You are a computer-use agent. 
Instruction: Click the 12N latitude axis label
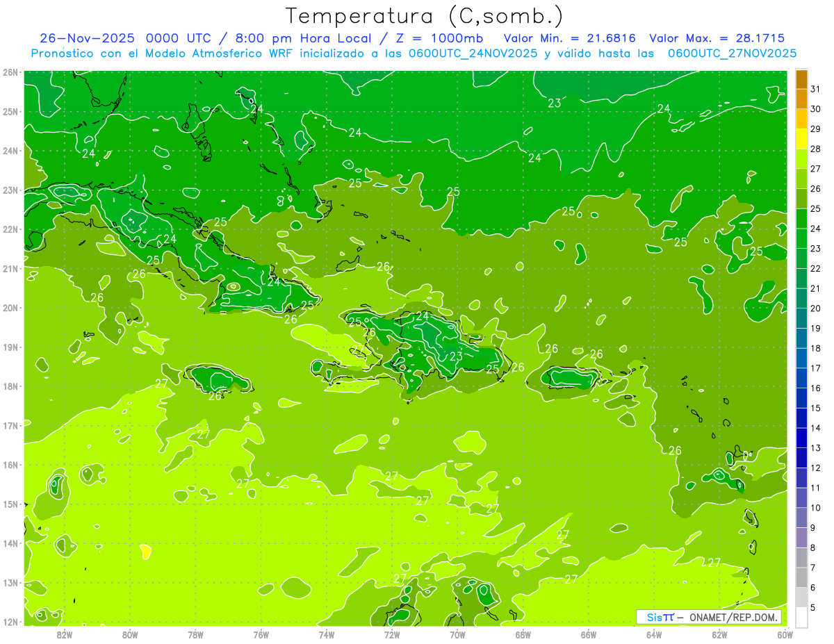10,622
